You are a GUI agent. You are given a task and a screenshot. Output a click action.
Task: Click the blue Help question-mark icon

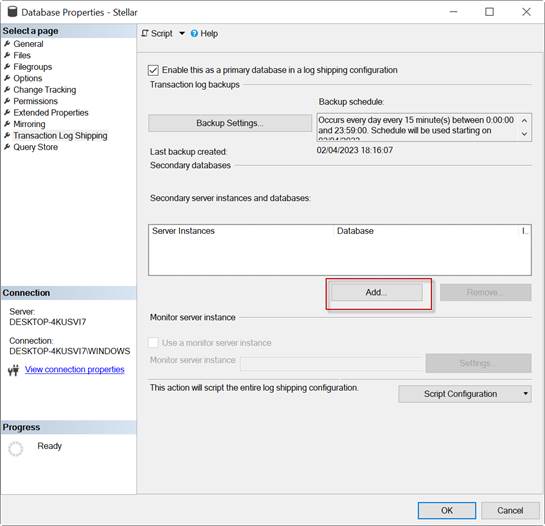pos(194,33)
